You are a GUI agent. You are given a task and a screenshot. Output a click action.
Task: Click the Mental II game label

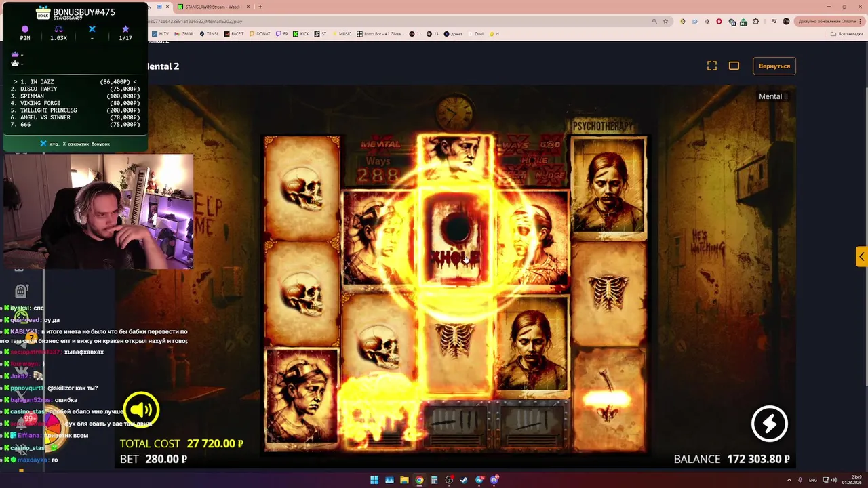(773, 96)
